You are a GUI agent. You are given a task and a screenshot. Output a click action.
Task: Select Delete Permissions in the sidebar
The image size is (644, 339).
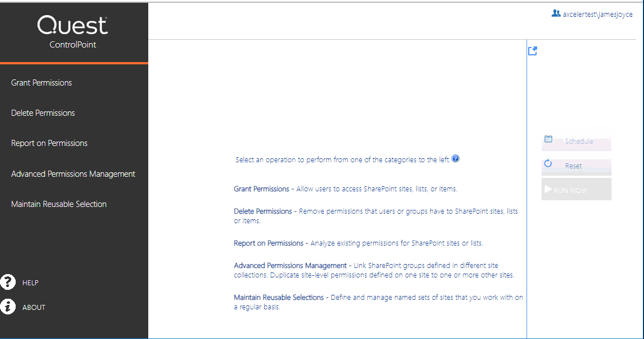coord(43,112)
